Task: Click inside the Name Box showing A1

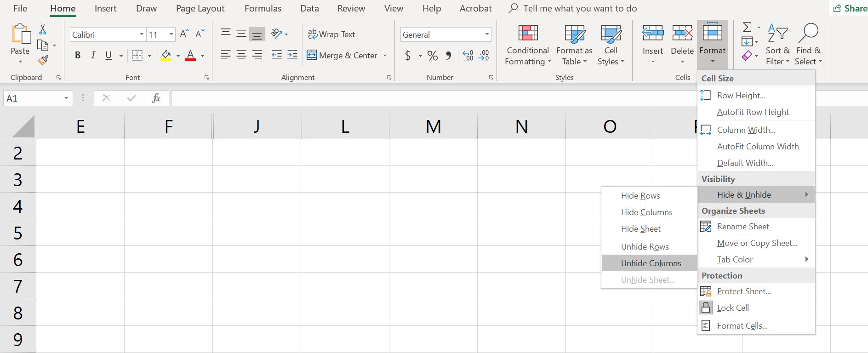Action: click(x=32, y=98)
